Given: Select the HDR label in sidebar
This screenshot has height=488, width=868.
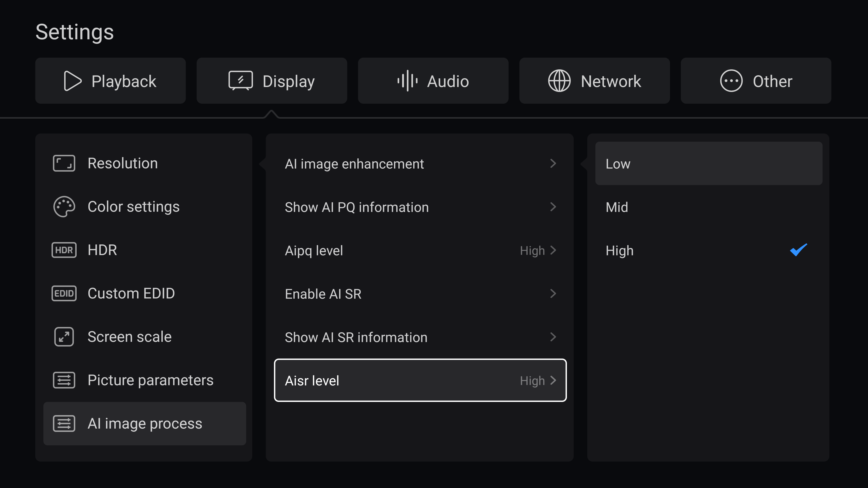Looking at the screenshot, I should [x=102, y=250].
